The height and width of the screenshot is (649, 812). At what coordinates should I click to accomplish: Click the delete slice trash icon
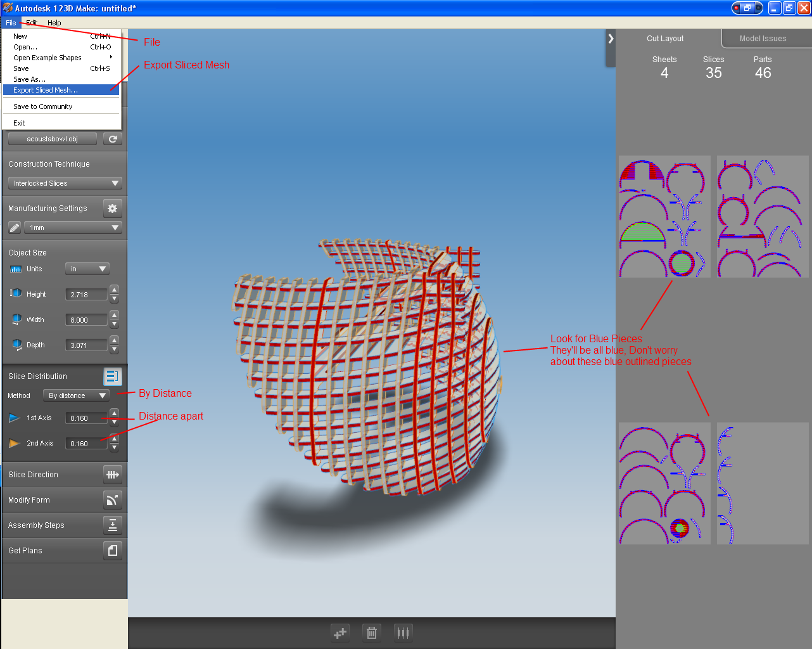(371, 633)
